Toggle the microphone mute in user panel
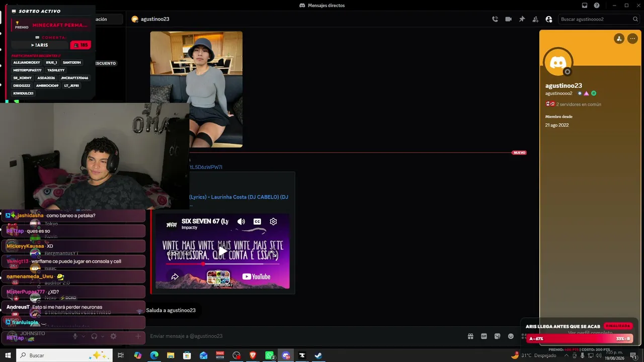 75,336
